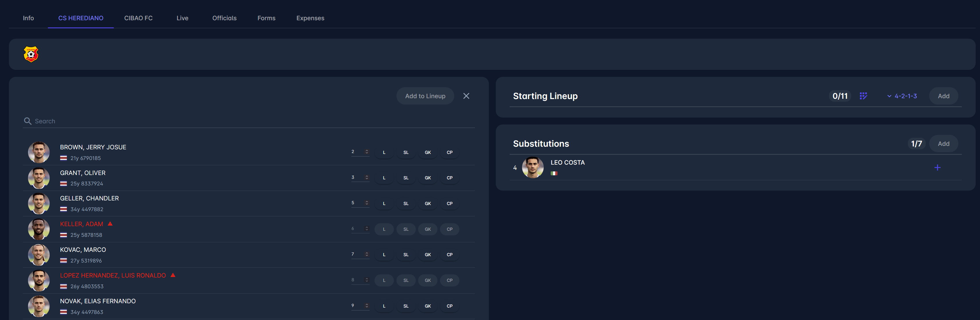Click warning icon beside Lopez Hernandez
The image size is (980, 320).
173,275
